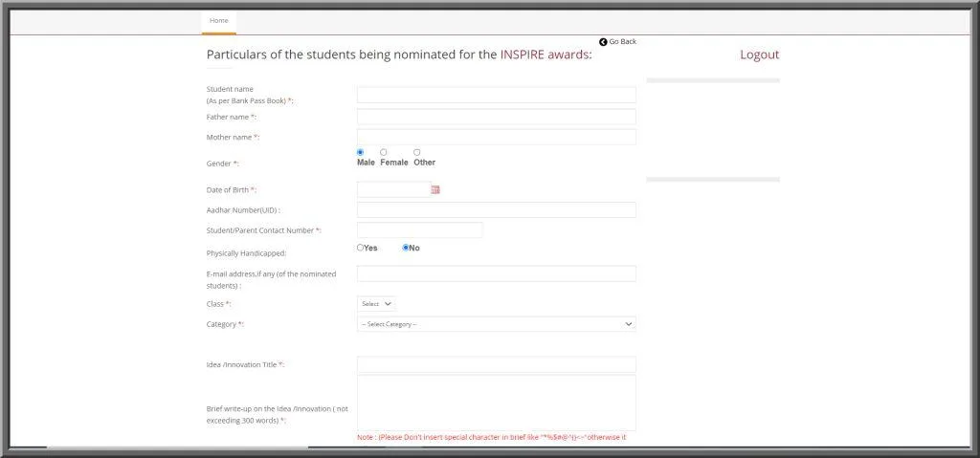
Task: Focus the E-mail address input field
Action: coord(497,273)
